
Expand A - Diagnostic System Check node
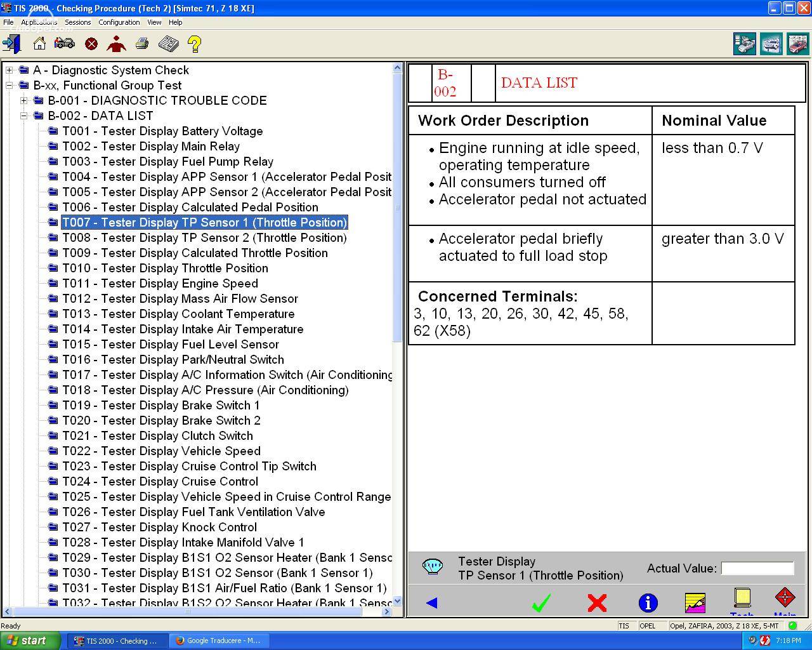9,70
